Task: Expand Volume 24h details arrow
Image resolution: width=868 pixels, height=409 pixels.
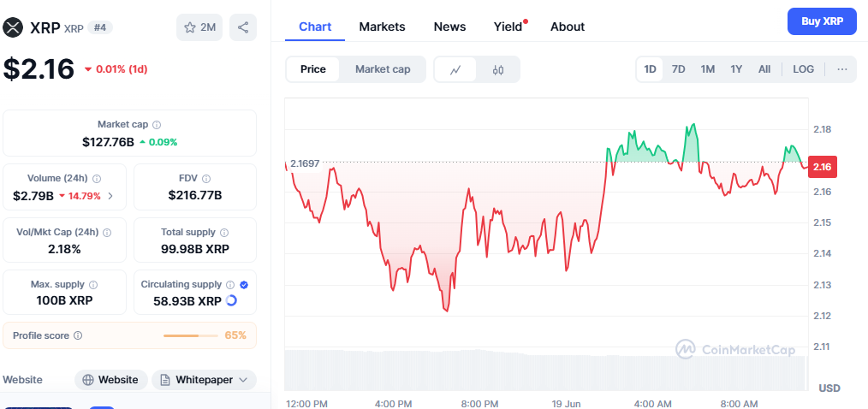Action: pos(110,196)
